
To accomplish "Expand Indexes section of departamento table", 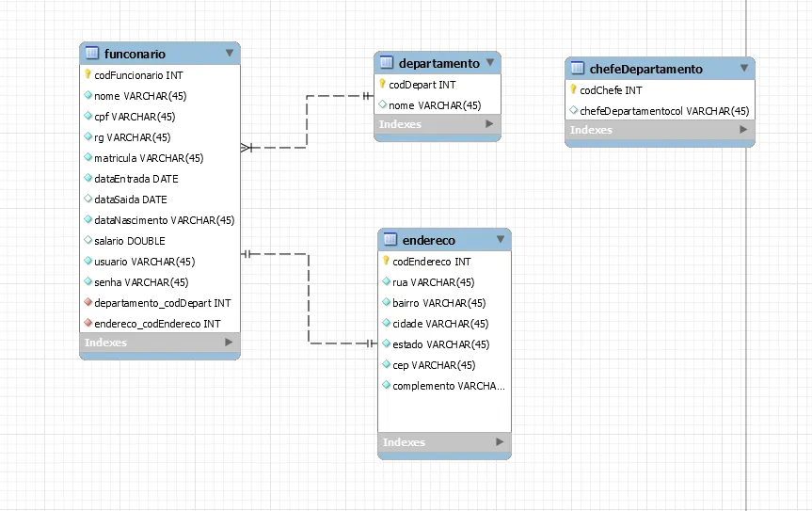I will tap(488, 124).
